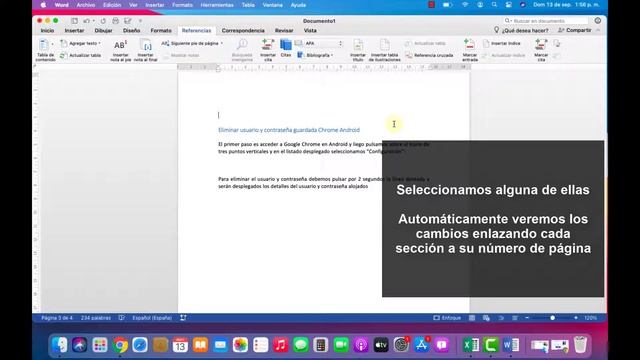The width and height of the screenshot is (640, 360).
Task: Switch to web layout view in status bar
Action: pyautogui.click(x=486, y=318)
